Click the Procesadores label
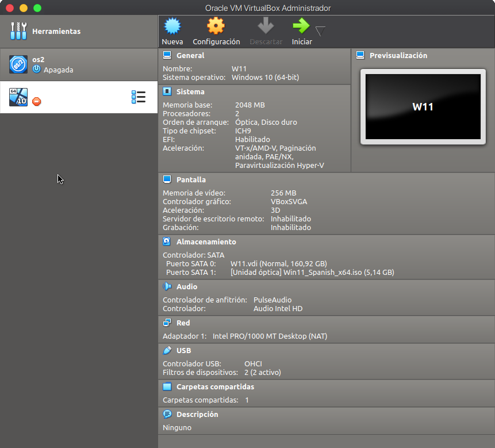 point(187,114)
